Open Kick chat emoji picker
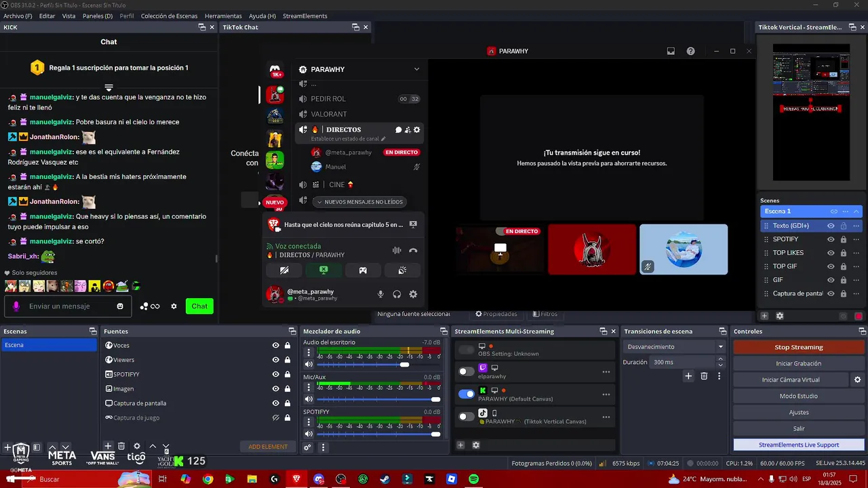868x488 pixels. click(120, 306)
